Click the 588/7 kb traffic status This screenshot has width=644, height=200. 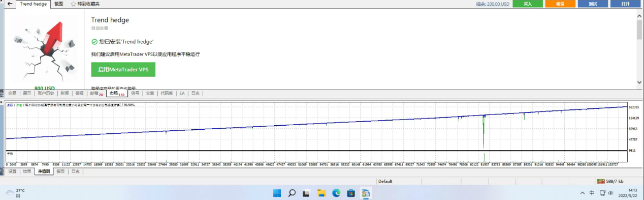tap(615, 181)
